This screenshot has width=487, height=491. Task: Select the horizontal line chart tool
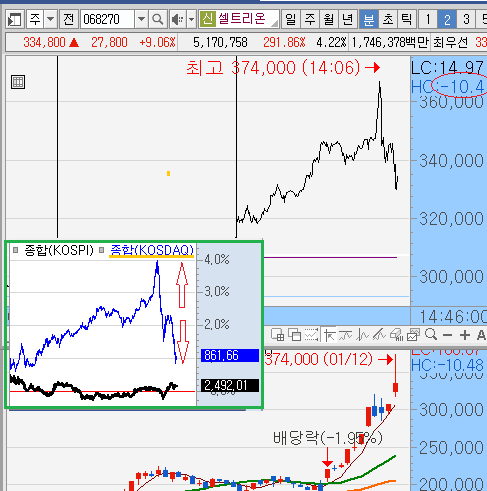345,335
